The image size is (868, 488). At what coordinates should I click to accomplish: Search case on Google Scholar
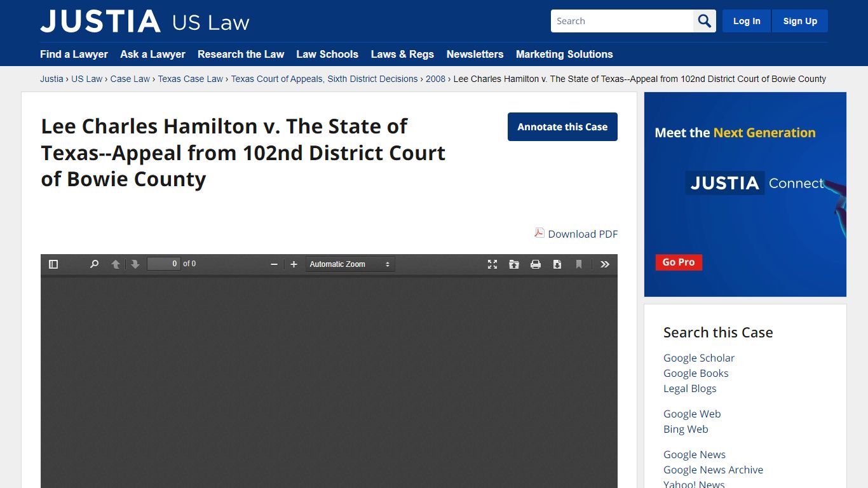(699, 358)
